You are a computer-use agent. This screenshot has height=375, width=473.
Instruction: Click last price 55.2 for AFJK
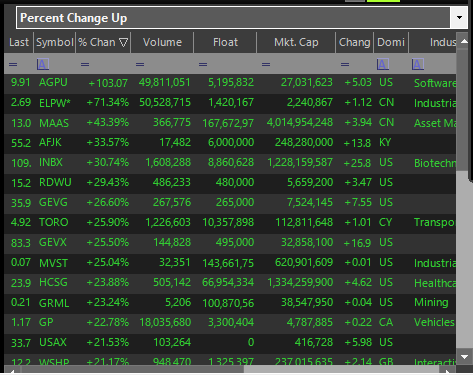pyautogui.click(x=21, y=143)
